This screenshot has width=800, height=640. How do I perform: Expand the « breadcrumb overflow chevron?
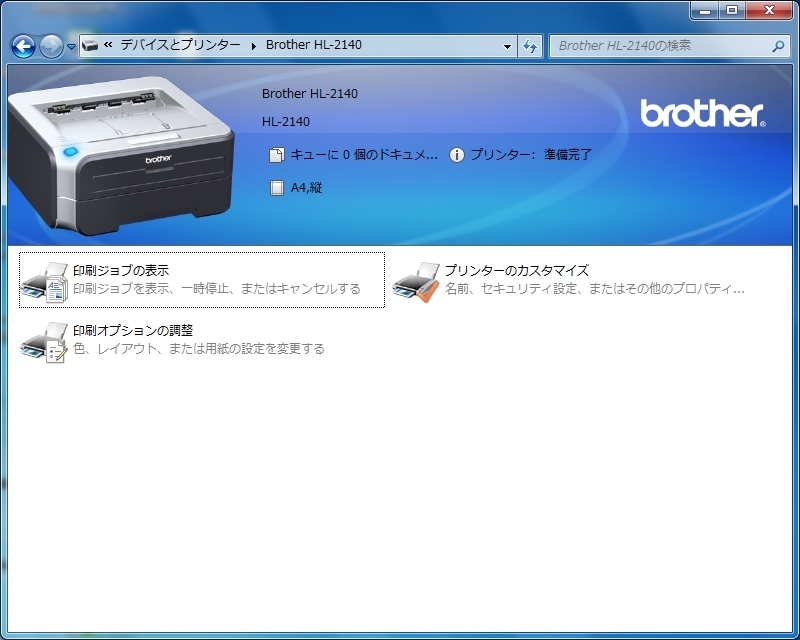click(x=108, y=45)
